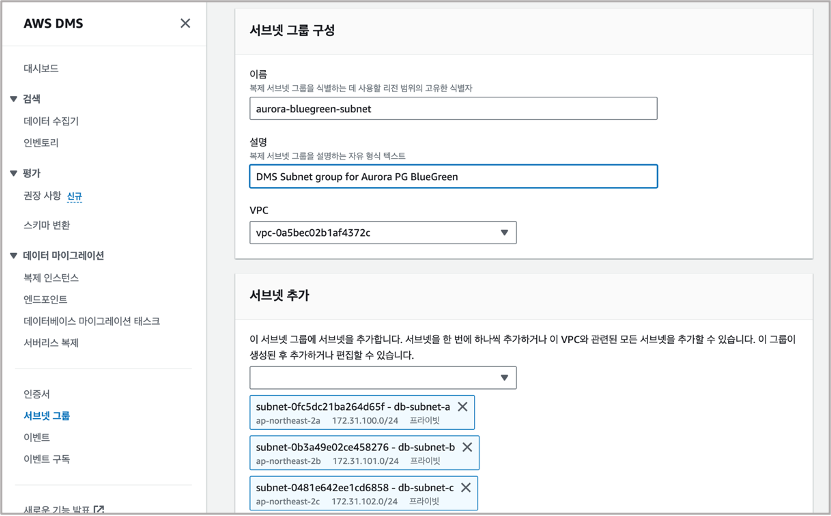Open the subnet selection dropdown

pyautogui.click(x=383, y=378)
